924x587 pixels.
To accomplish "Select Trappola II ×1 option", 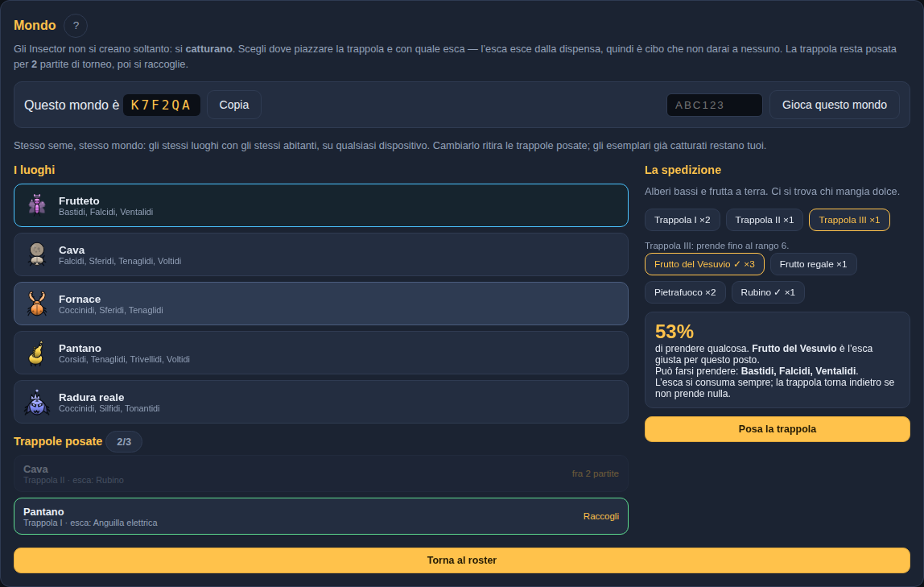I will click(765, 220).
